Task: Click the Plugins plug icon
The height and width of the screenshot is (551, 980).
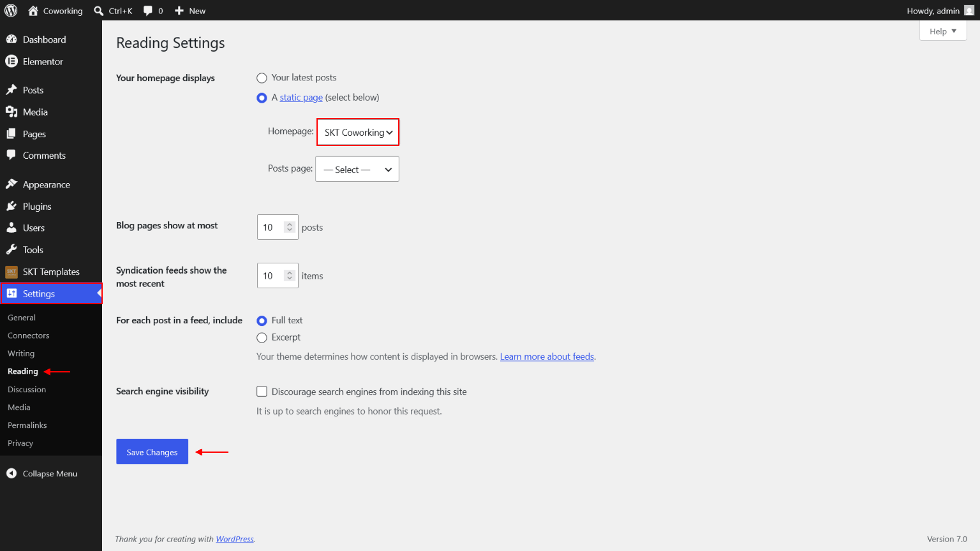Action: (x=11, y=206)
